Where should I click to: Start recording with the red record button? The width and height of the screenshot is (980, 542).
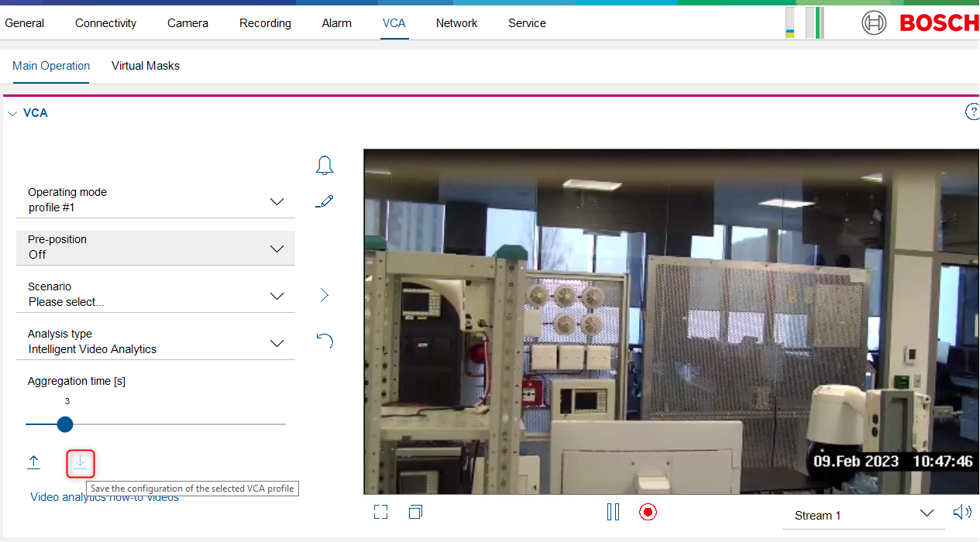point(648,512)
